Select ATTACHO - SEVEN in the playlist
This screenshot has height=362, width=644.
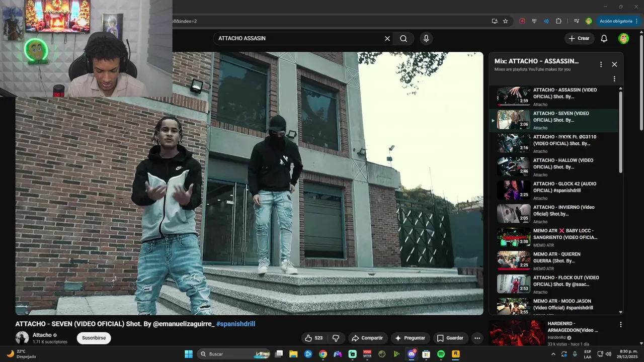coord(553,121)
